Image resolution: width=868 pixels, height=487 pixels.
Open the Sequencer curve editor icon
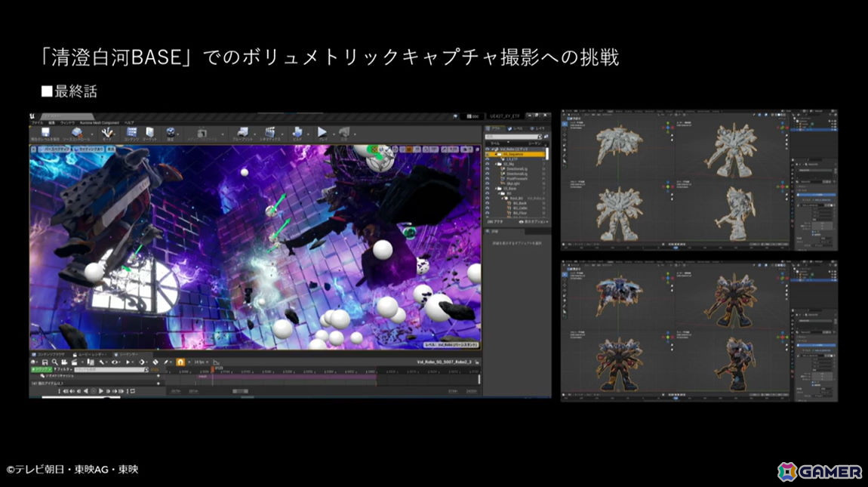(x=217, y=362)
